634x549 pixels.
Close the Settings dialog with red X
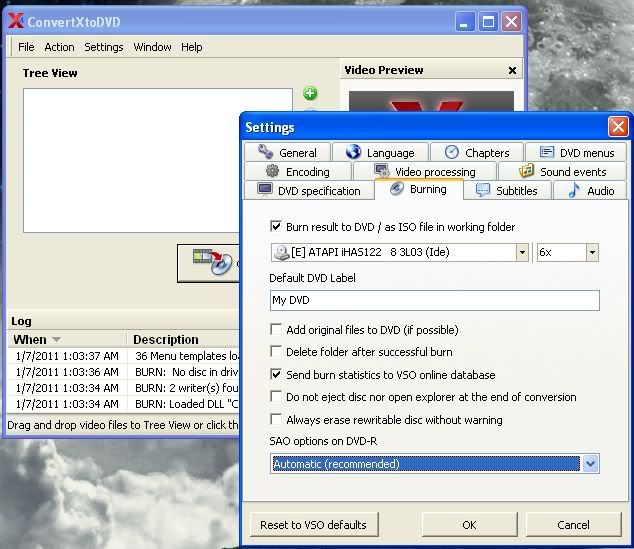point(618,127)
